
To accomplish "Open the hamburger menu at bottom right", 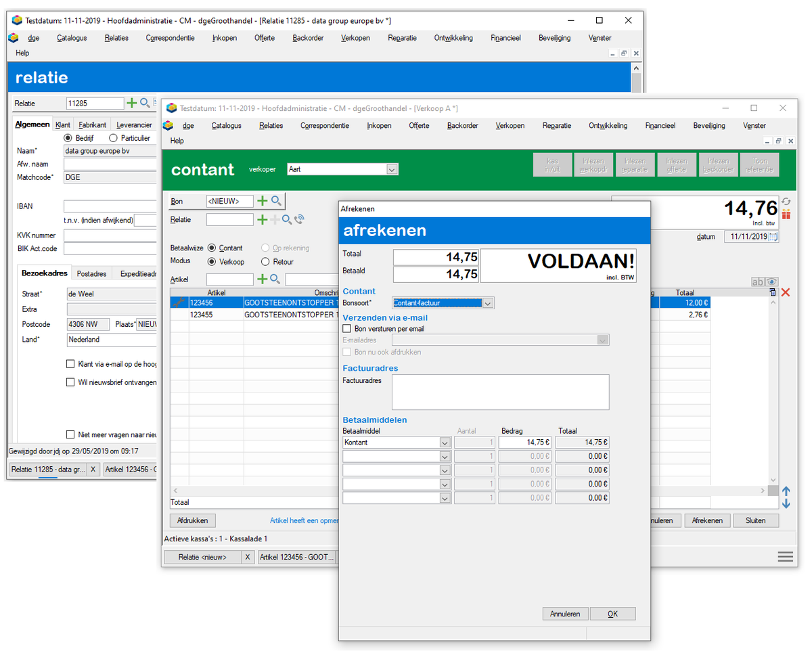I will pos(785,557).
